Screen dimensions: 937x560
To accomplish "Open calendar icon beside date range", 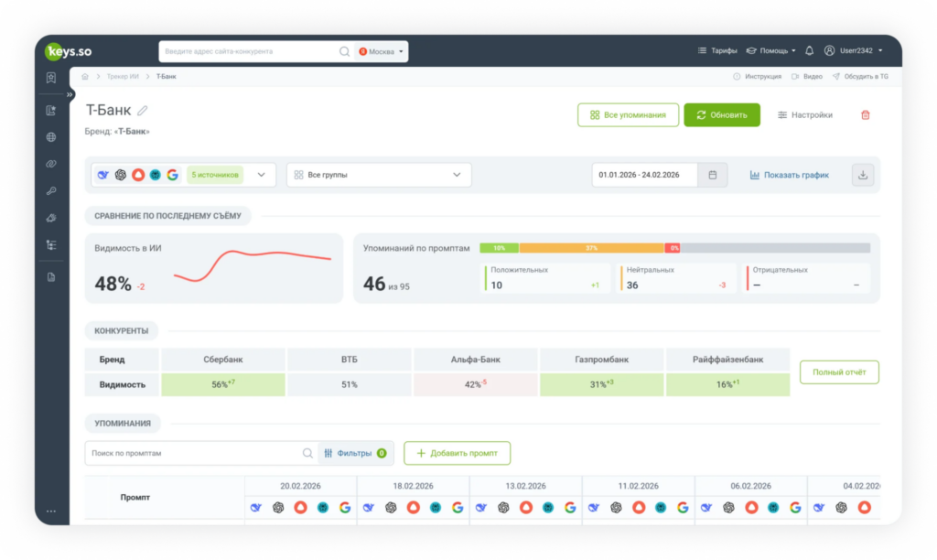I will point(712,175).
